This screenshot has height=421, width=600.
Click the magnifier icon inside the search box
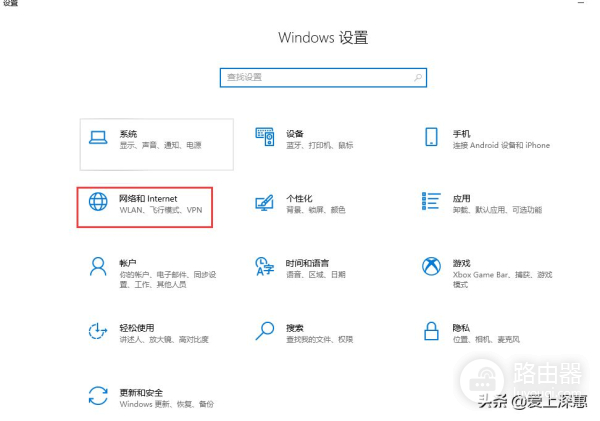(418, 78)
